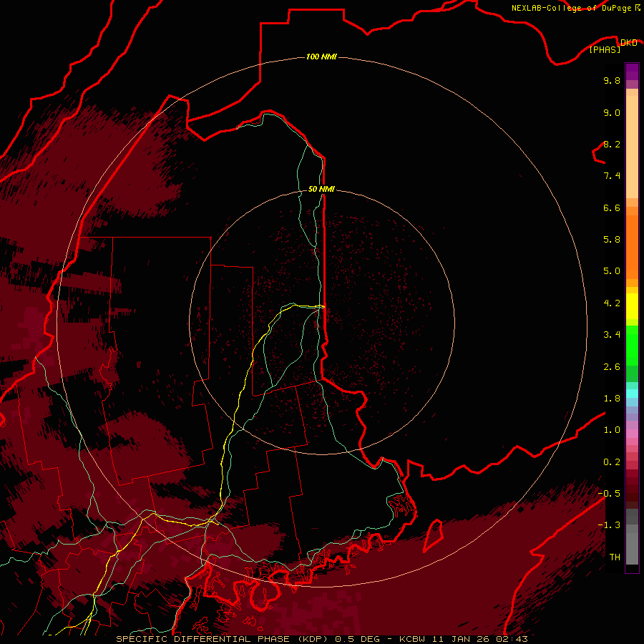
Task: Click the SPECIFIC DIFFERENTIAL PHASE (KDP) title text
Action: pos(223,639)
